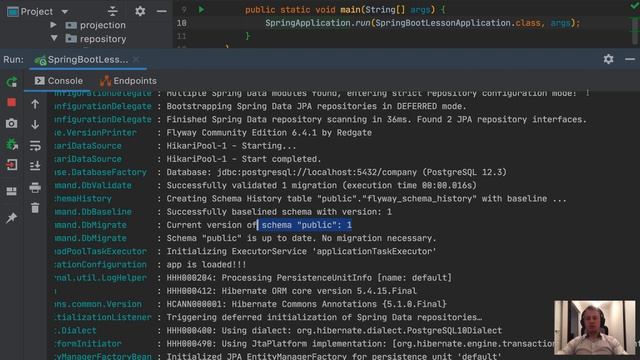
Task: Click collapse all icon in Project panel
Action: (x=112, y=11)
